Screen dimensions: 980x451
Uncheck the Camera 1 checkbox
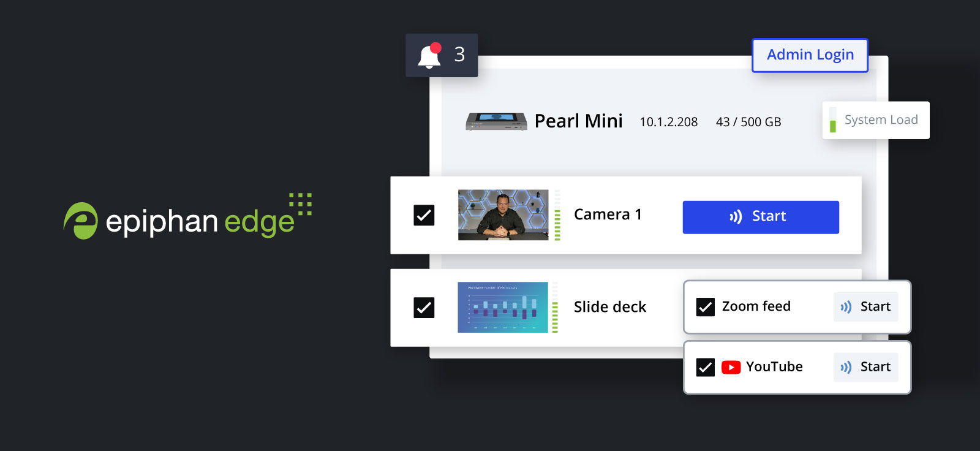(424, 215)
